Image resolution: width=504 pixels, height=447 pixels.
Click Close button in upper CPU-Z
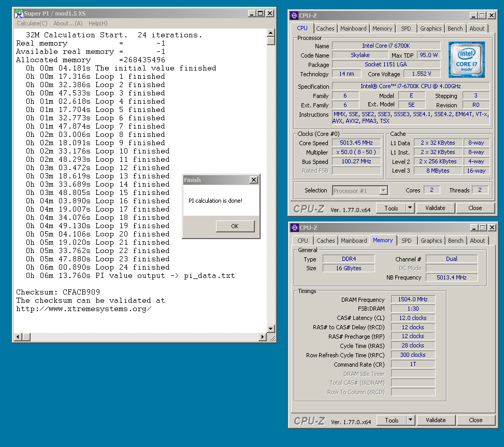(475, 208)
